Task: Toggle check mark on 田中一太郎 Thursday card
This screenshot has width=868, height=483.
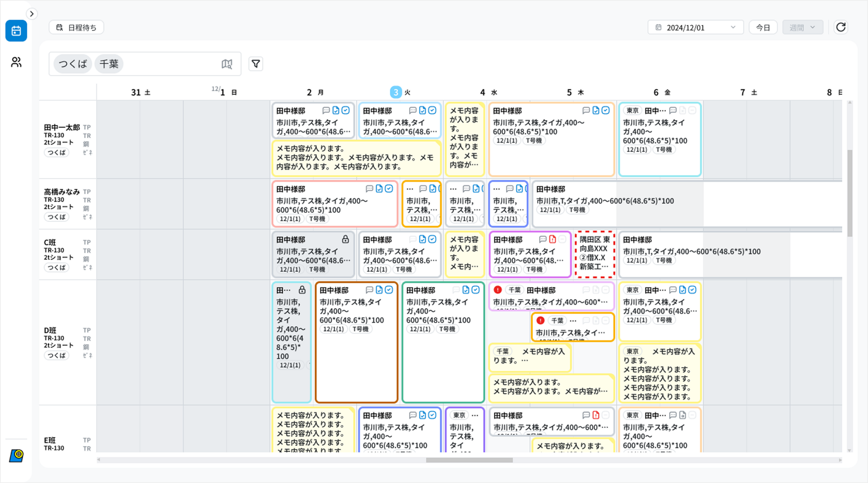Action: (x=606, y=110)
